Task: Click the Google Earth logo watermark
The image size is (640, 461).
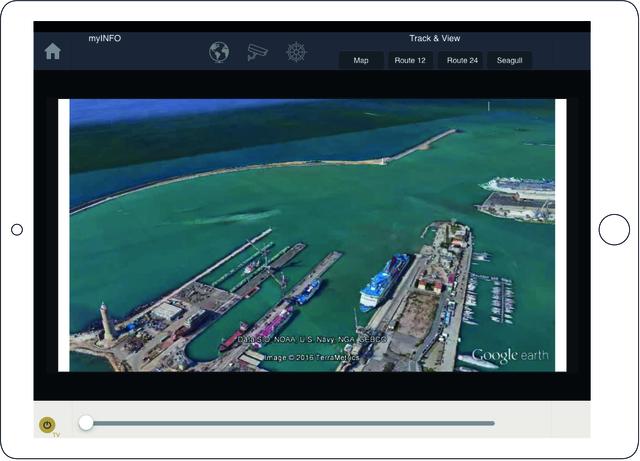Action: (511, 355)
